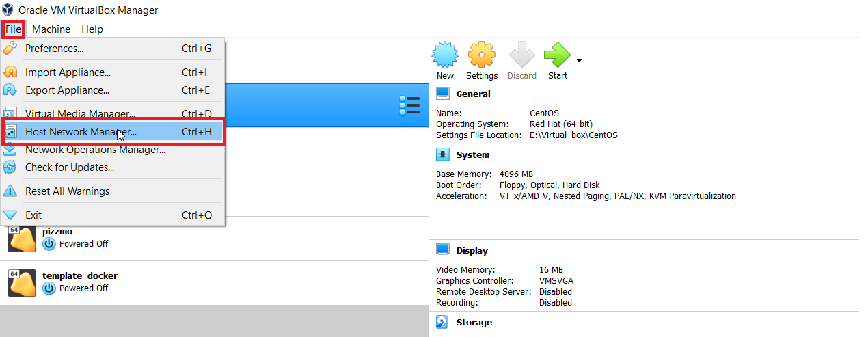
Task: Click the green Start arrow icon
Action: click(557, 55)
